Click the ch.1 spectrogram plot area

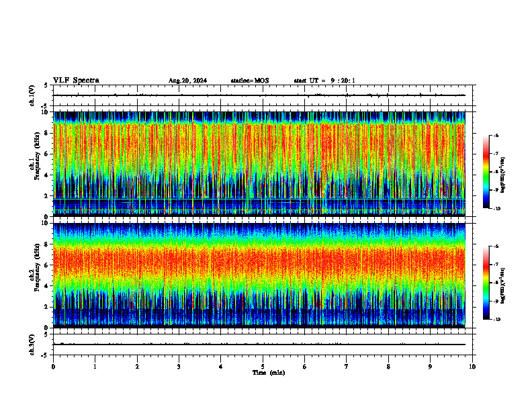click(259, 164)
